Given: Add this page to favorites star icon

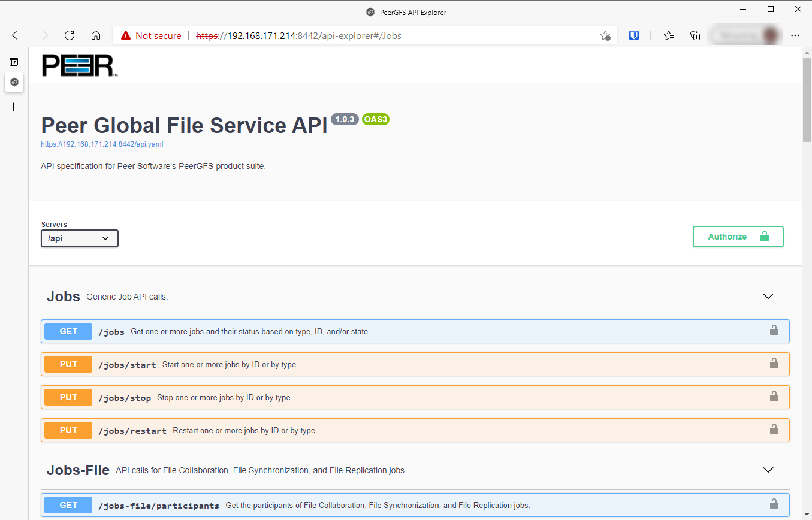Looking at the screenshot, I should (x=605, y=35).
